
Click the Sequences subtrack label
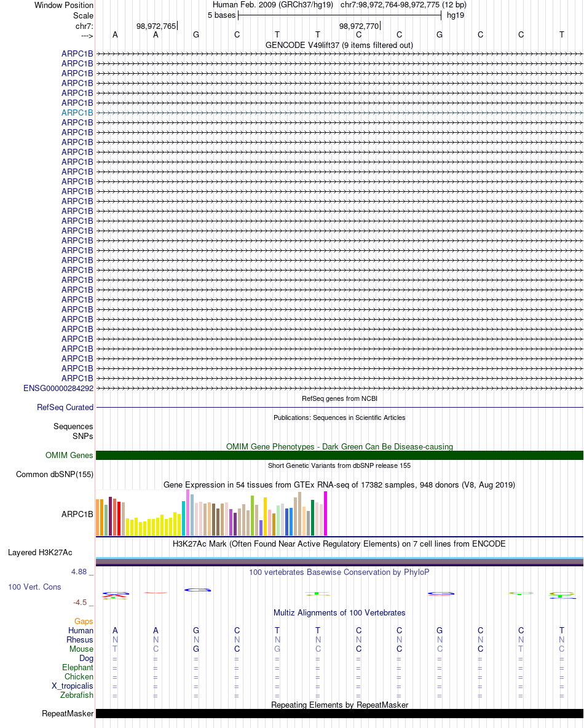tap(73, 426)
